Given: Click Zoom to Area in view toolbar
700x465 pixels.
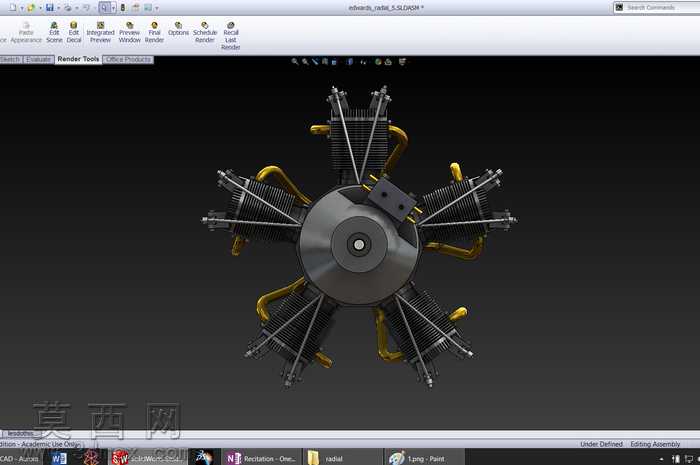Looking at the screenshot, I should coord(305,62).
